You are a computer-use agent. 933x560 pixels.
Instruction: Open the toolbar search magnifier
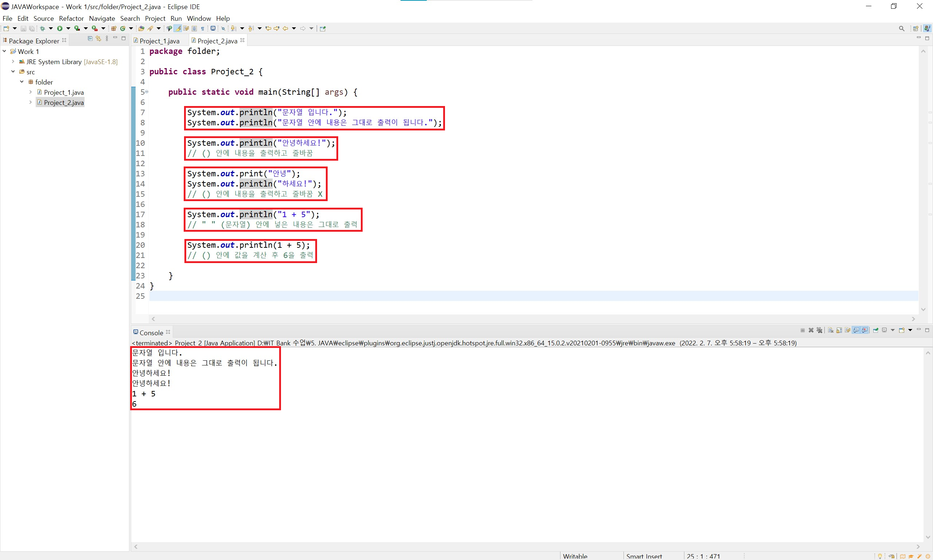pyautogui.click(x=902, y=28)
